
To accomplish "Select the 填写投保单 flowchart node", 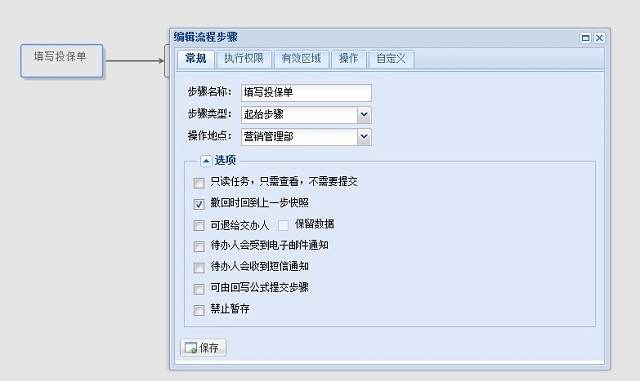I will click(x=62, y=61).
